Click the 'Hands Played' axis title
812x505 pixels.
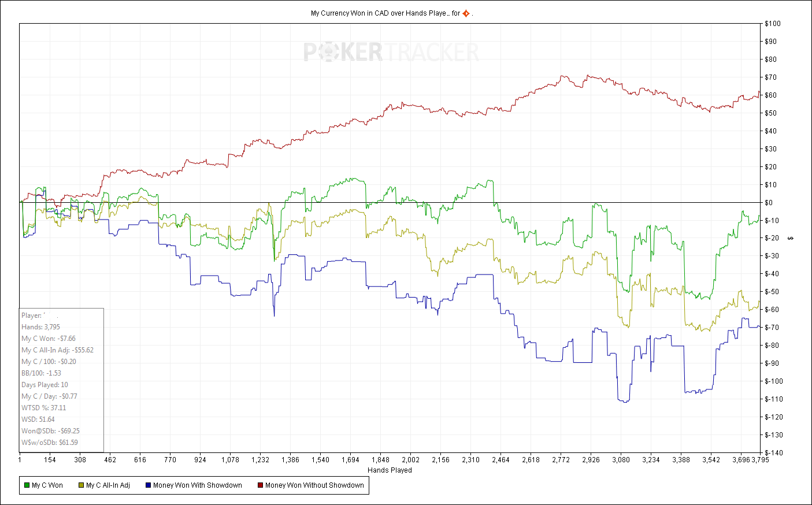[x=390, y=470]
